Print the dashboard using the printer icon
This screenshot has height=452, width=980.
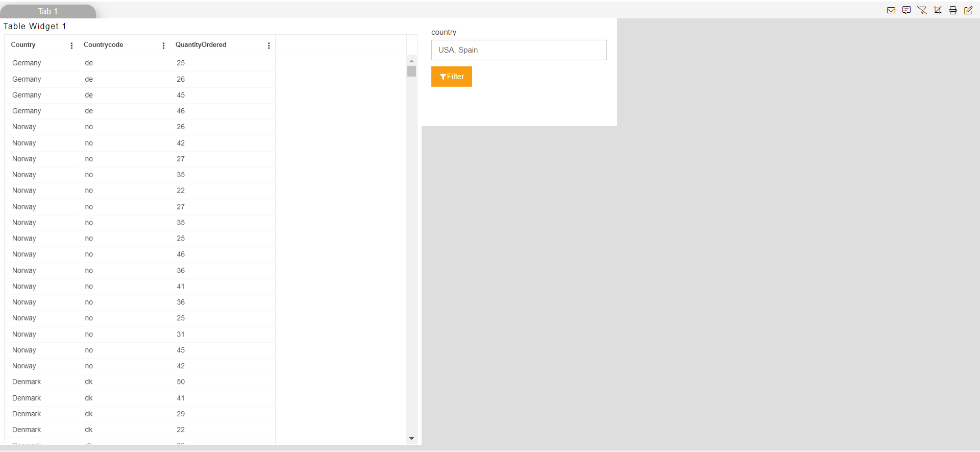953,10
